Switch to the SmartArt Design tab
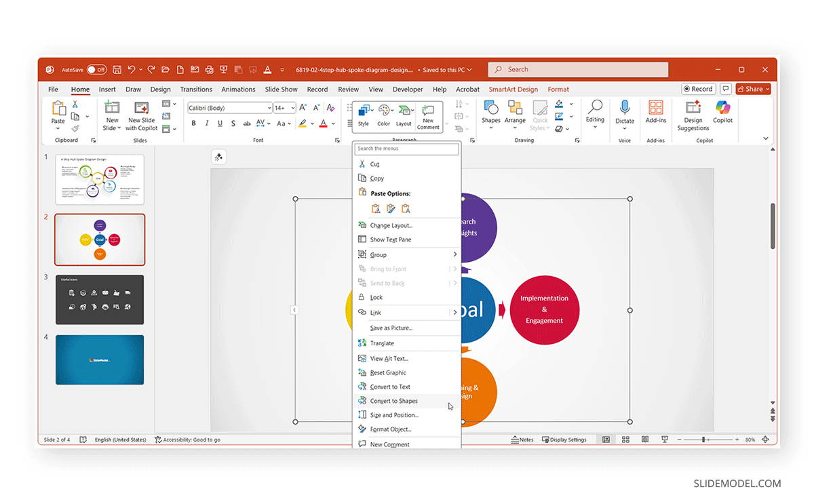The height and width of the screenshot is (504, 814). [x=514, y=89]
